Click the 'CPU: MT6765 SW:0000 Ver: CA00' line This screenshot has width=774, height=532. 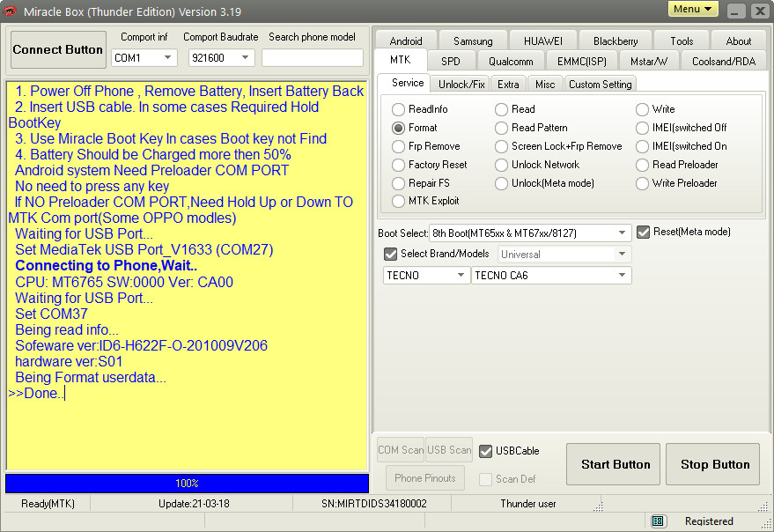[124, 282]
